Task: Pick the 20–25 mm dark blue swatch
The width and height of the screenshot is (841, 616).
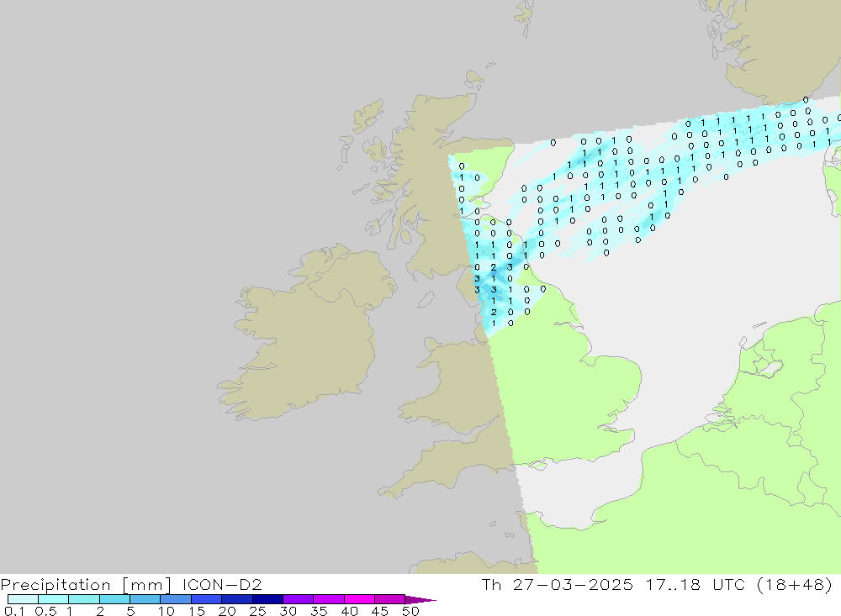Action: click(237, 599)
